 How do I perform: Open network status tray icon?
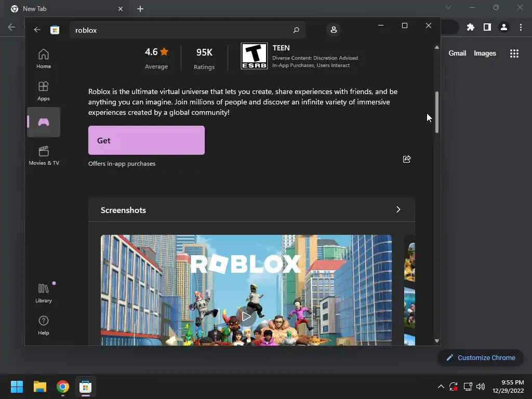pos(468,387)
